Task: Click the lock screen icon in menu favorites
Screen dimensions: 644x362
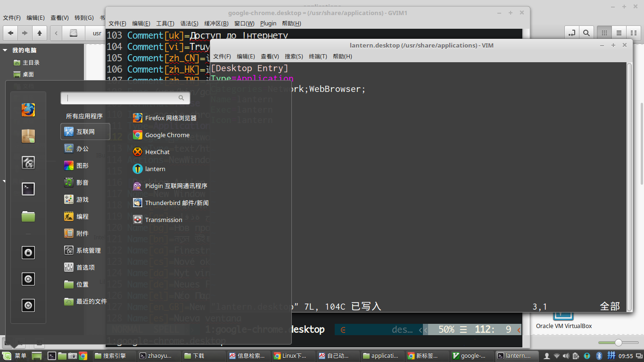Action: click(28, 253)
